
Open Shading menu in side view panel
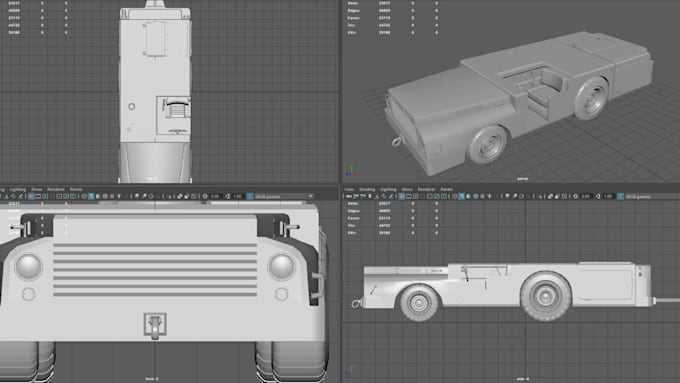tap(367, 189)
